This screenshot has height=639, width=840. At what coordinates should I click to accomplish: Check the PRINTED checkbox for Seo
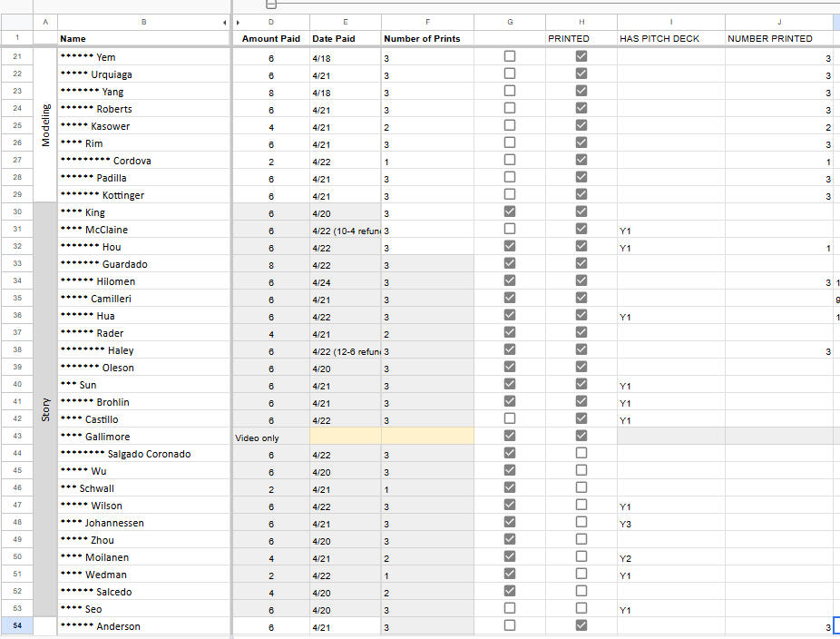581,609
